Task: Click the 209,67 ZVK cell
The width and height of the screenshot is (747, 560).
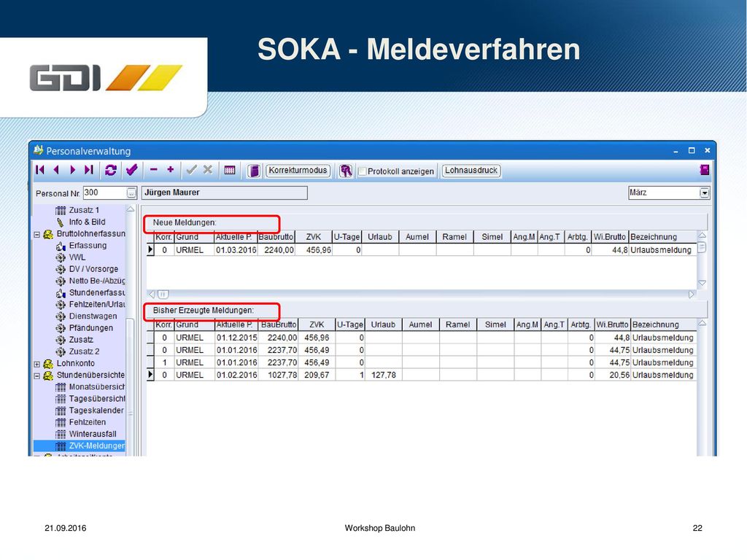Action: [317, 375]
